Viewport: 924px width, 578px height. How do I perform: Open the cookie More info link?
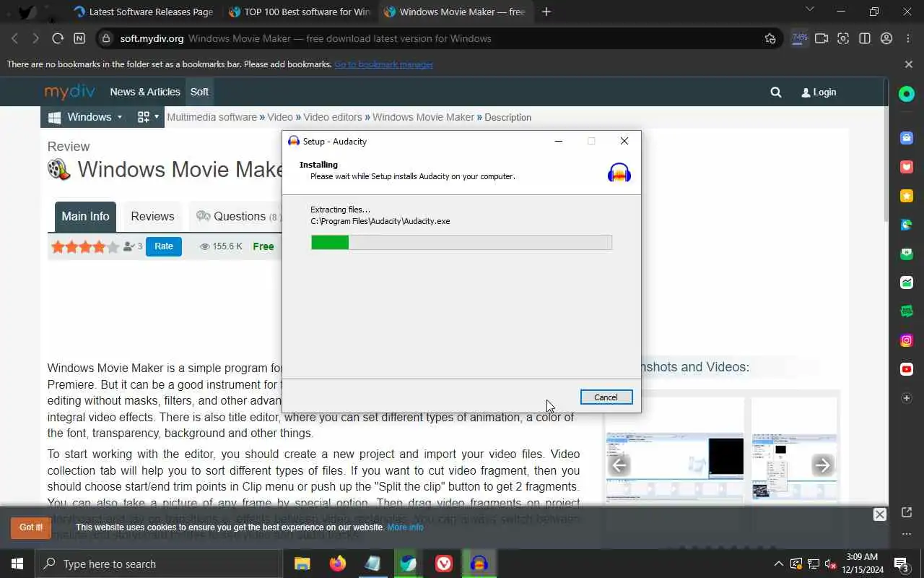pyautogui.click(x=405, y=527)
